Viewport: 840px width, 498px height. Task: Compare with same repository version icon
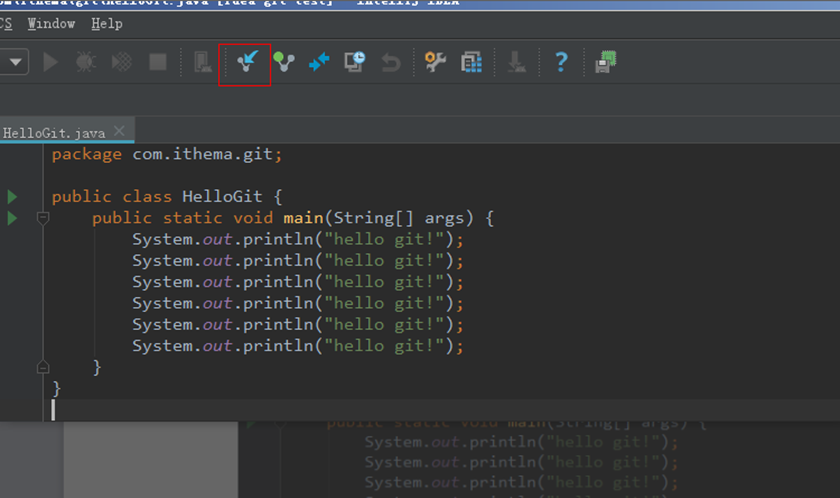(x=319, y=62)
